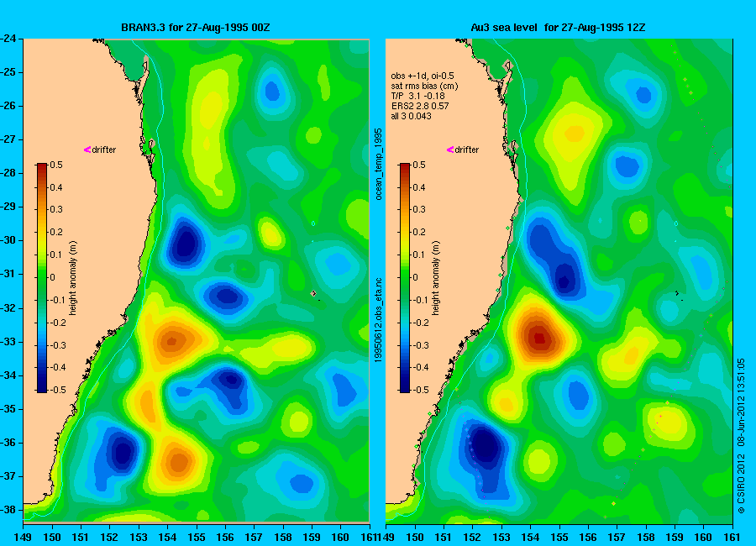Click the 157 longitude label under Au3 map
This screenshot has height=546, width=756.
pos(617,537)
